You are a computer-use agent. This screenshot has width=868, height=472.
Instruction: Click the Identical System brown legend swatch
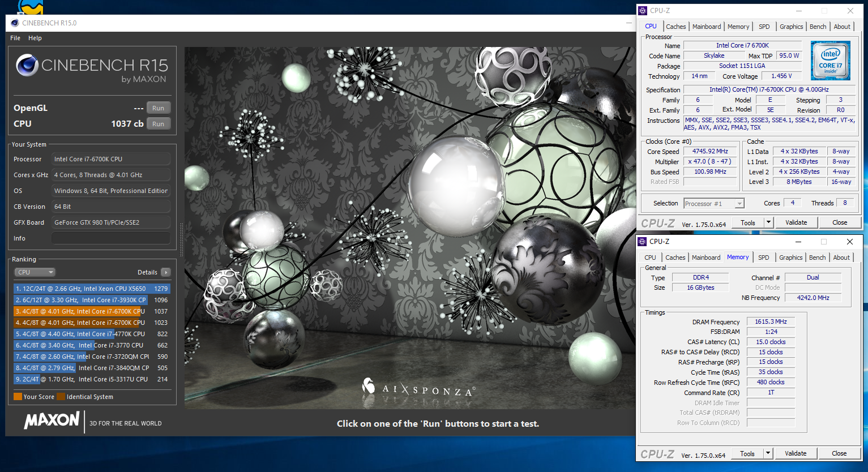[x=61, y=397]
